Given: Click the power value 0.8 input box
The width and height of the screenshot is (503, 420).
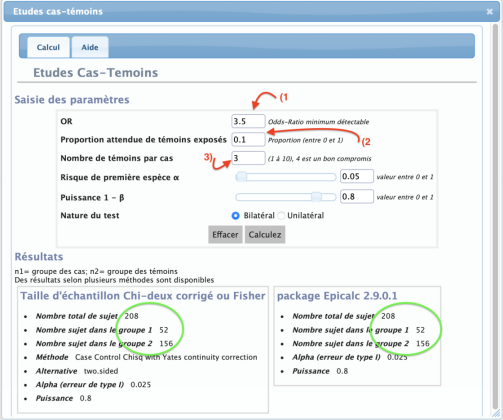Looking at the screenshot, I should pos(357,197).
